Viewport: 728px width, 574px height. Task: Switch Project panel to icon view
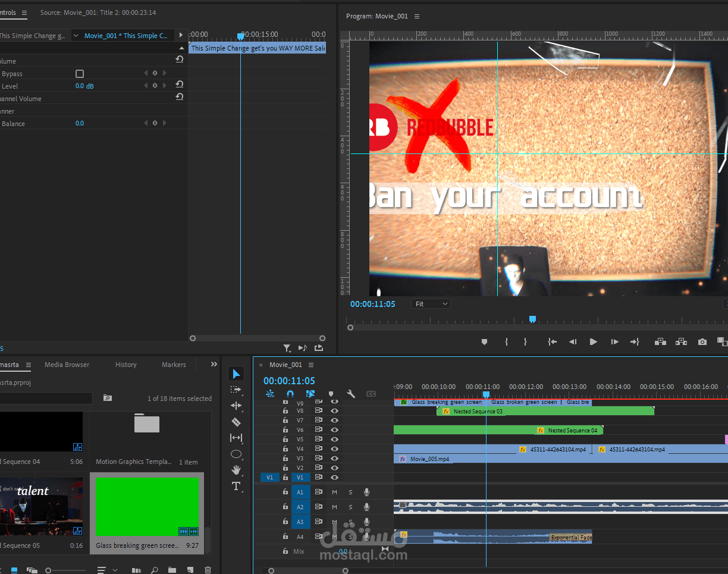click(14, 570)
